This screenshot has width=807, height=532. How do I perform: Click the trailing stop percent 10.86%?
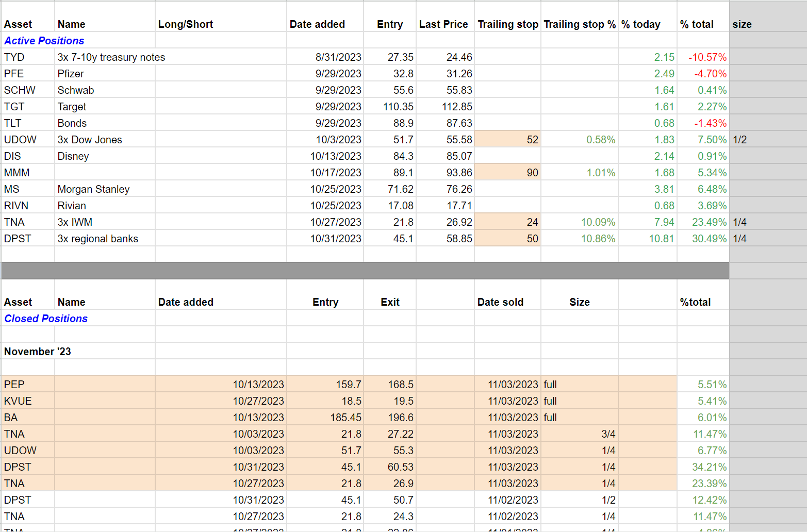(580, 239)
